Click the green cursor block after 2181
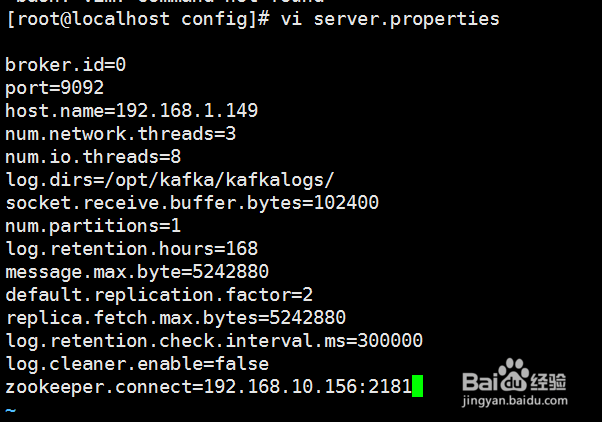This screenshot has width=602, height=422. point(417,386)
